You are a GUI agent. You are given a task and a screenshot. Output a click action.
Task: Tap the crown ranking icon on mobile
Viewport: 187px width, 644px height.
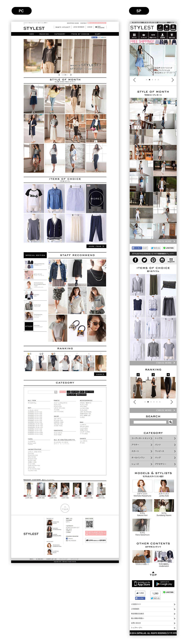tap(143, 36)
